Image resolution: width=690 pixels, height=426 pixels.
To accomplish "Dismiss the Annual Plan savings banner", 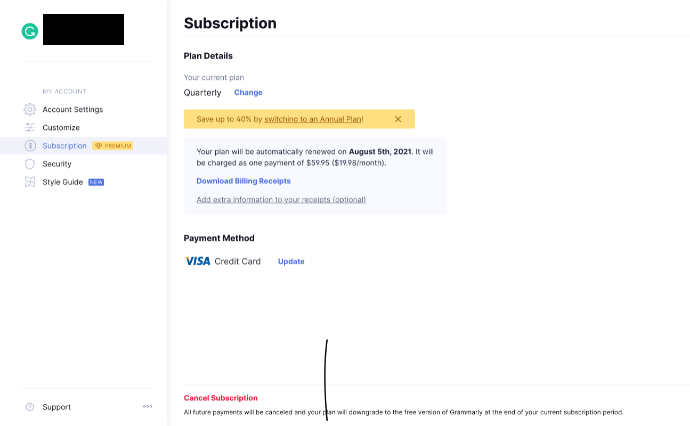I will [398, 119].
